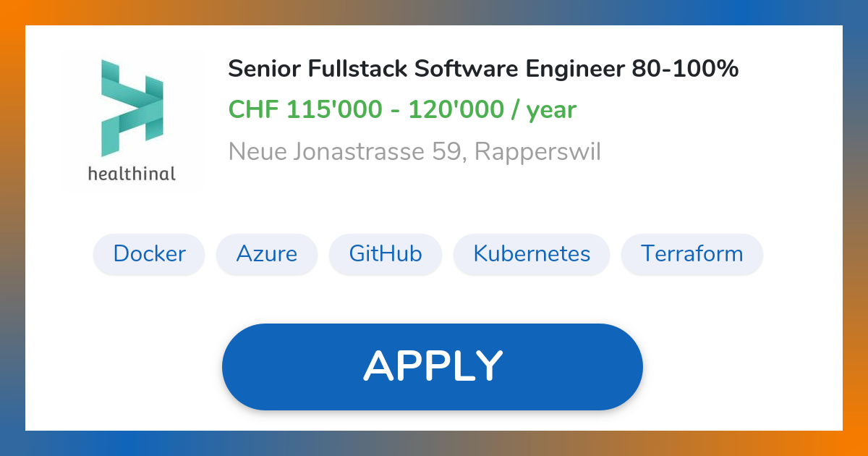868x456 pixels.
Task: Click the healthinal company logo
Action: [133, 119]
